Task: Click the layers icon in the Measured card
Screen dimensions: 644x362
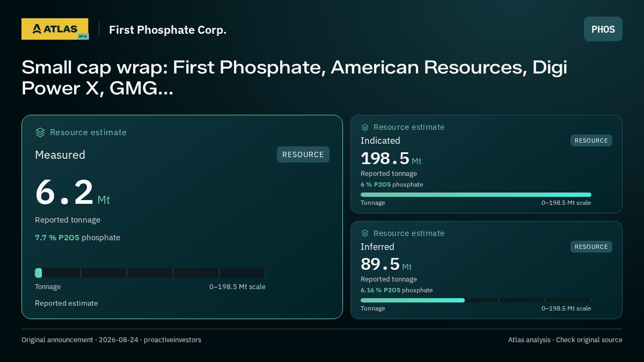Action: pos(40,132)
